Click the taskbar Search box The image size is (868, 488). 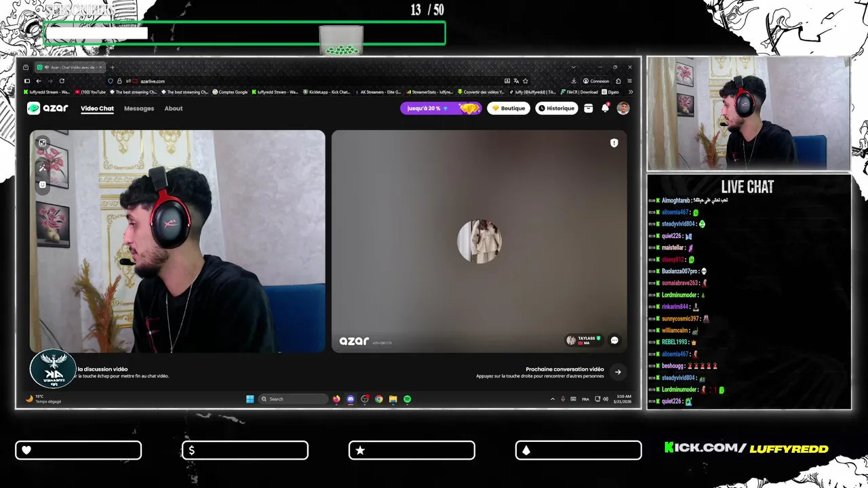pos(294,399)
